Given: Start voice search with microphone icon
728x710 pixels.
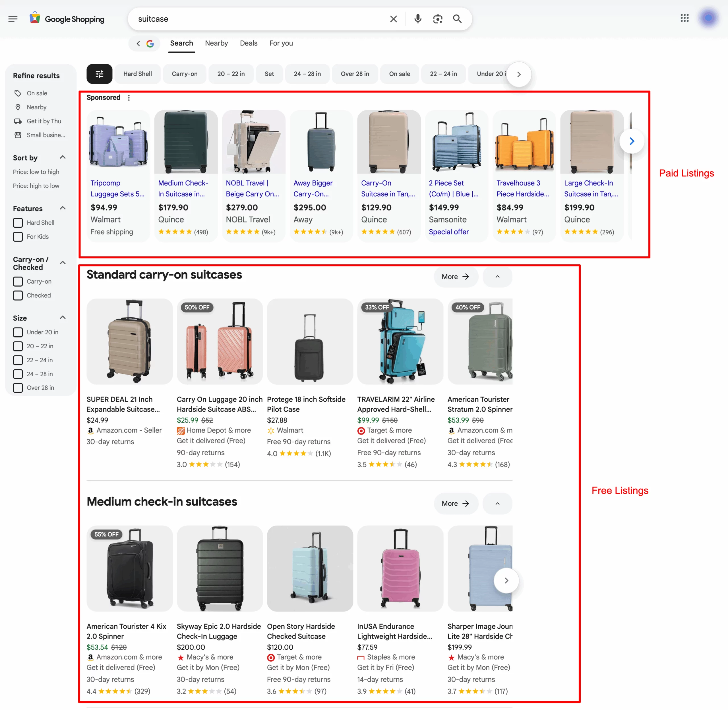Looking at the screenshot, I should coord(418,19).
